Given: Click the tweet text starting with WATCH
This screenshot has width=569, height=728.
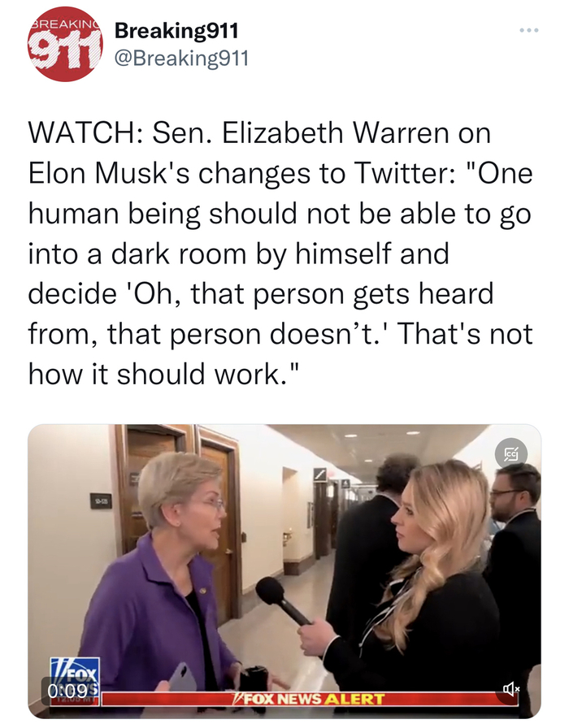Looking at the screenshot, I should (x=280, y=253).
